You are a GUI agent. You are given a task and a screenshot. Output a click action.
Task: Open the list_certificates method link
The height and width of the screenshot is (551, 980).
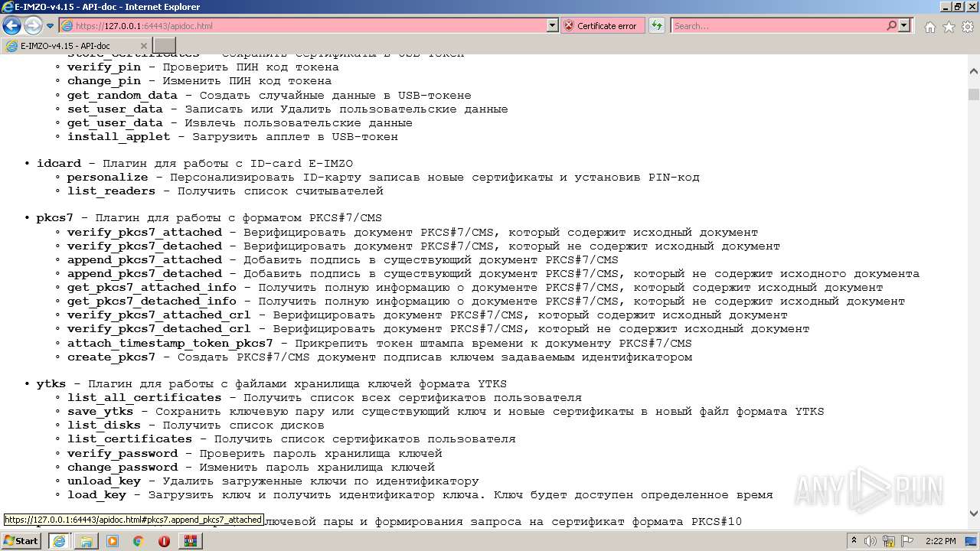click(x=129, y=439)
